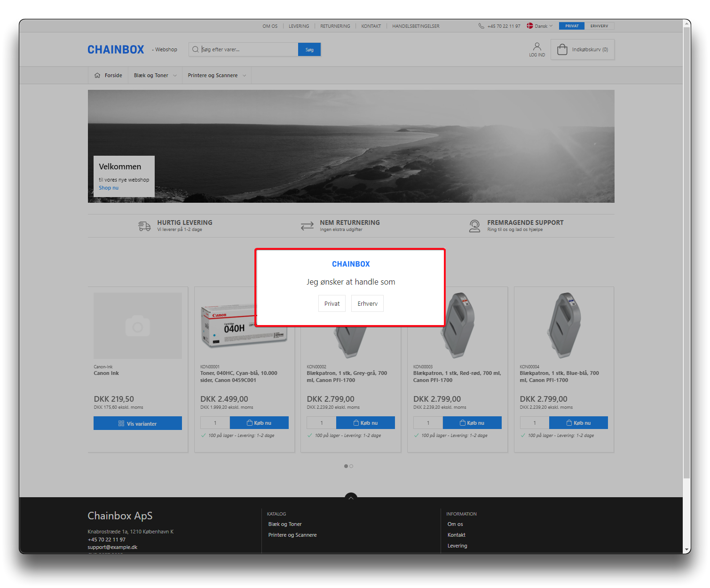The image size is (710, 588).
Task: Switch to ERHVERV pricing toggle
Action: pos(599,26)
